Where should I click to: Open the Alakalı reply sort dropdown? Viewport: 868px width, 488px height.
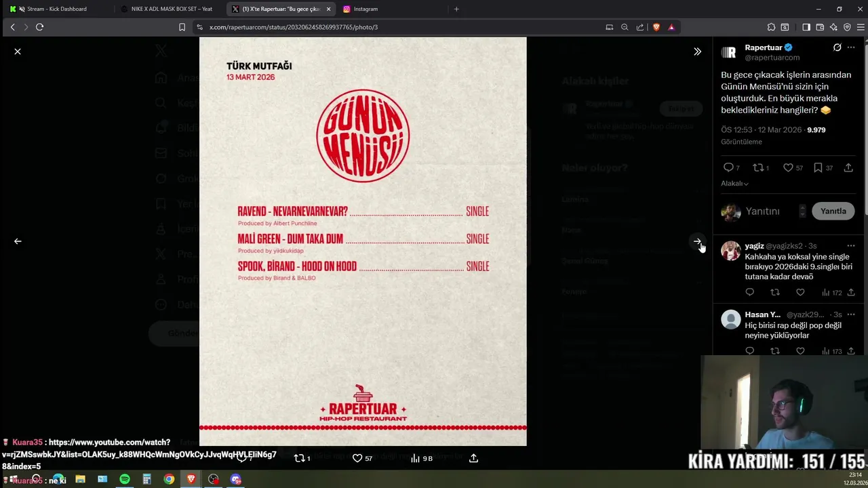tap(734, 184)
